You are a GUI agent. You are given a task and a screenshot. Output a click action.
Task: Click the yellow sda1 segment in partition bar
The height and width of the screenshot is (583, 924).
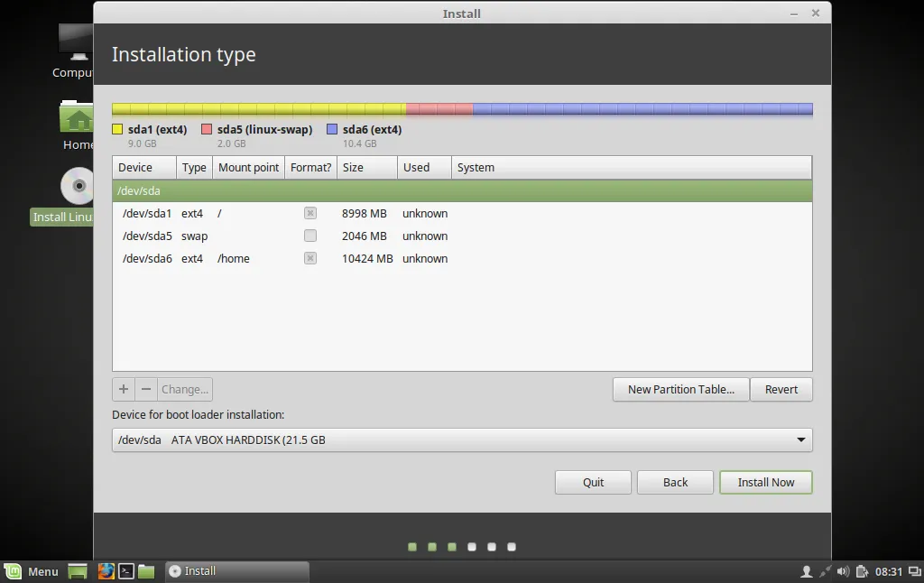[x=259, y=109]
